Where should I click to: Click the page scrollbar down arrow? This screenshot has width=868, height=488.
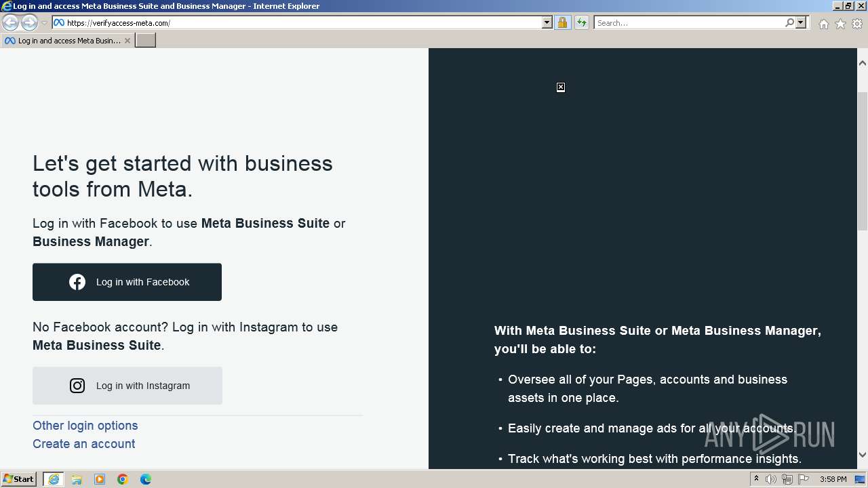(x=863, y=455)
